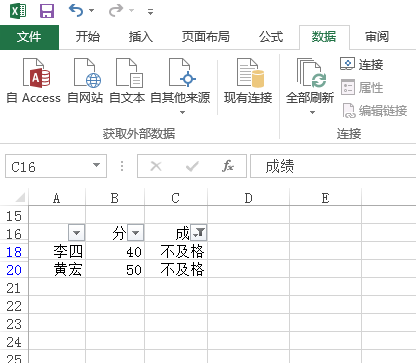This screenshot has width=416, height=363.
Task: Open the active filter button on column C
Action: [x=199, y=233]
